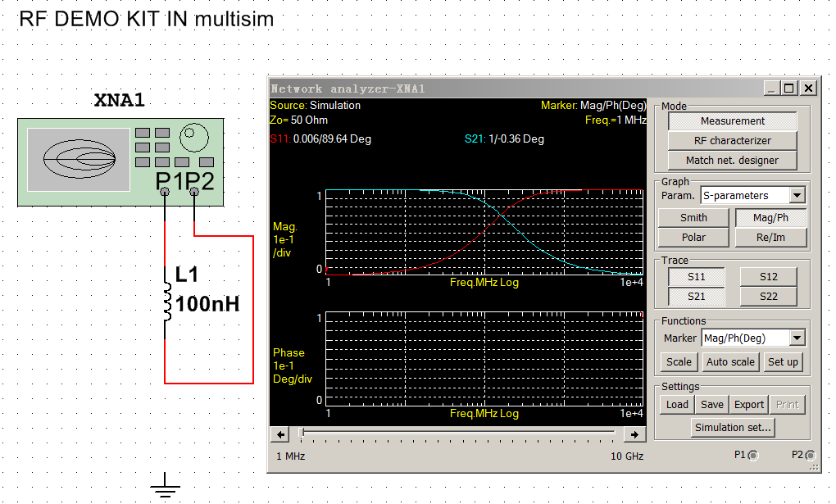This screenshot has width=836, height=504.
Task: Click the Save settings button
Action: 712,405
